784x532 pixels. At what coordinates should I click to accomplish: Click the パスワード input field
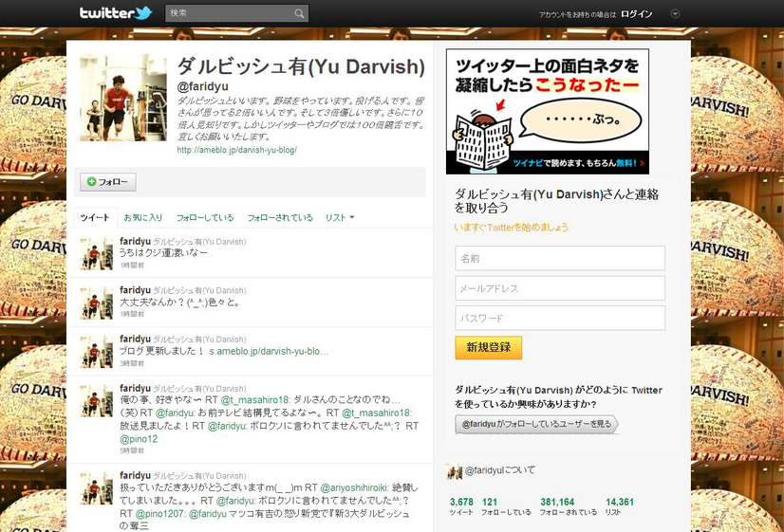pos(560,319)
